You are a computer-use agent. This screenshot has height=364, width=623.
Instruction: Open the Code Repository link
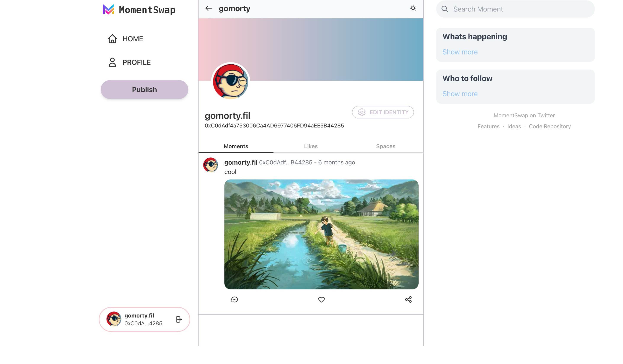click(x=550, y=126)
